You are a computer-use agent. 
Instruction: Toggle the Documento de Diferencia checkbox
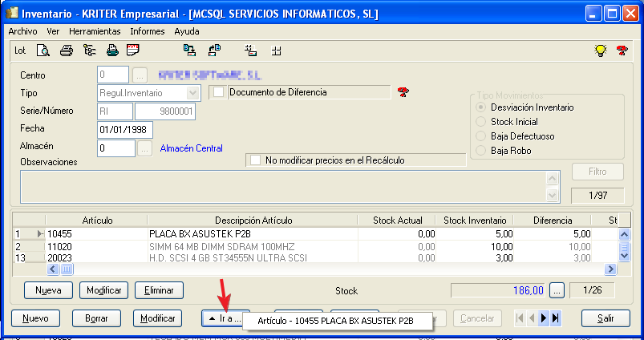(218, 92)
